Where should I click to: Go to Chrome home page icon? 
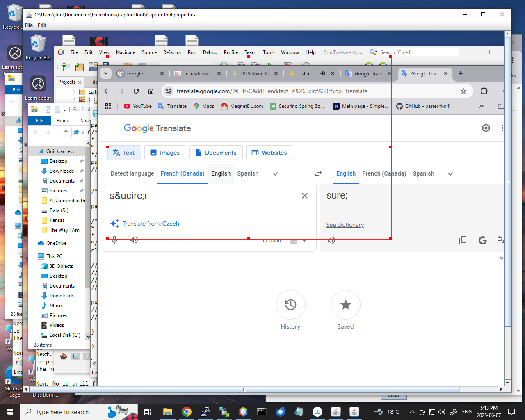coord(151,91)
